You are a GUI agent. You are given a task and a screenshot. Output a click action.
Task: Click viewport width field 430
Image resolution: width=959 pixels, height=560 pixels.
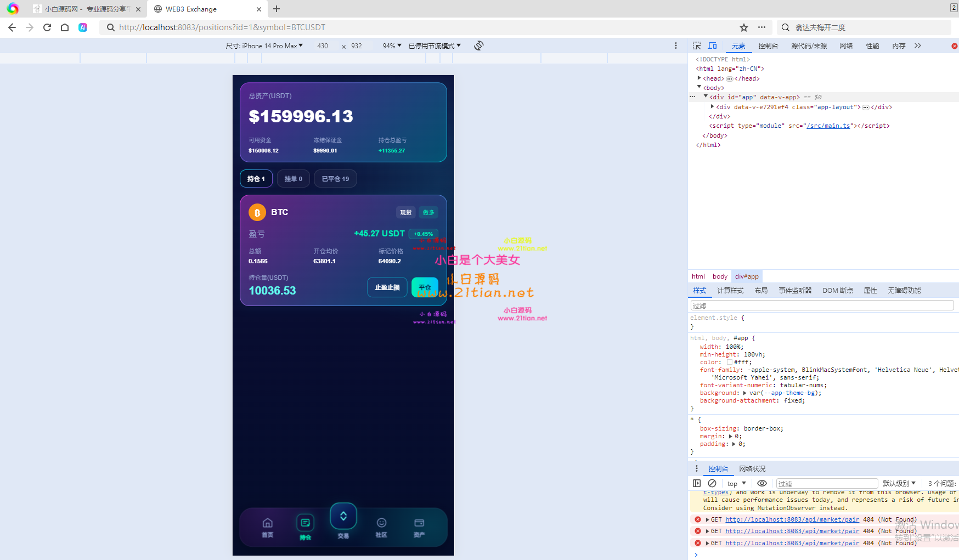tap(323, 46)
